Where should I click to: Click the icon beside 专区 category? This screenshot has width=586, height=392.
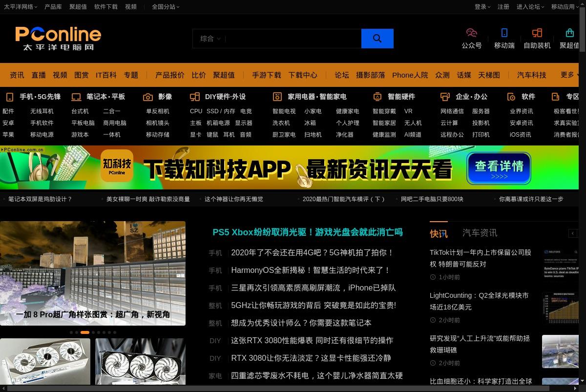click(x=556, y=97)
